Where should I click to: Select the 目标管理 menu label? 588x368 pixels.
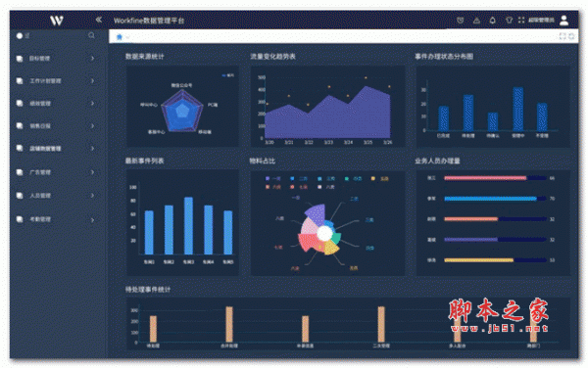tap(40, 59)
